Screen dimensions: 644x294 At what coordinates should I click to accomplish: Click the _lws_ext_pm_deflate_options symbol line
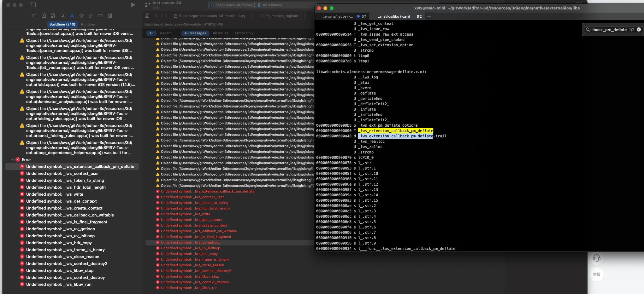(388, 125)
